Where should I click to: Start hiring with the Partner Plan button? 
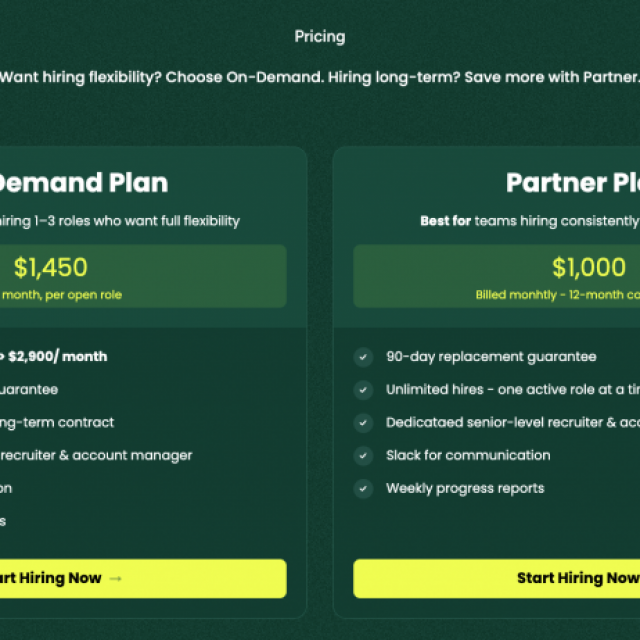(x=497, y=578)
